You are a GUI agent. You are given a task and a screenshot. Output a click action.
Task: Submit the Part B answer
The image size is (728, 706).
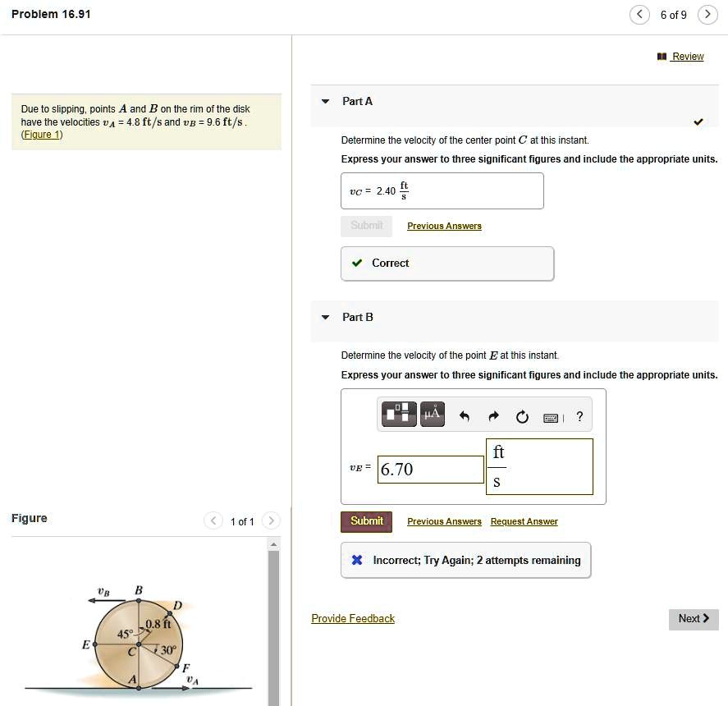(366, 521)
